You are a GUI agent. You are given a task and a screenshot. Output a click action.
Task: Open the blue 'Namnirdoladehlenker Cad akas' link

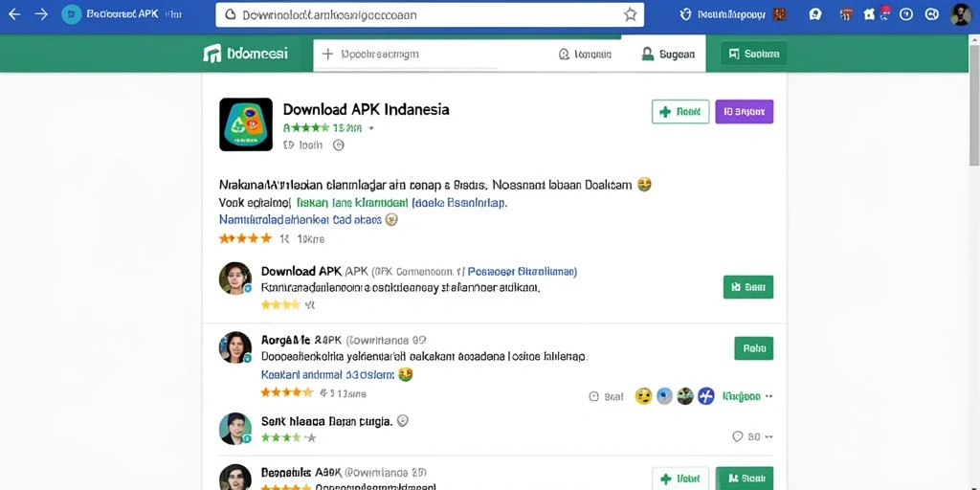[x=301, y=219]
